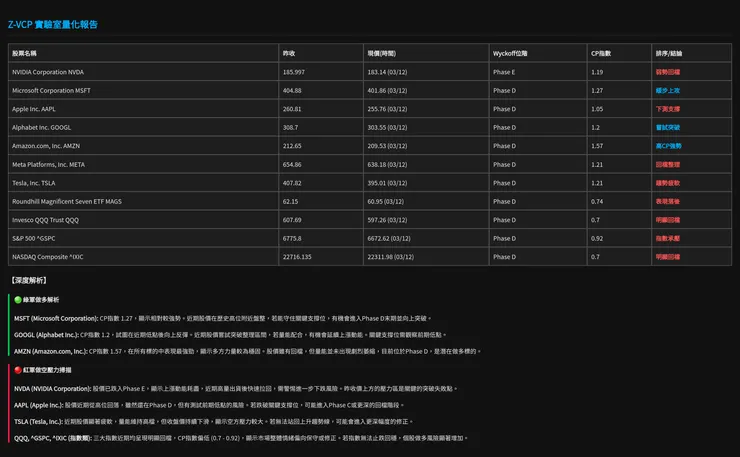Click the red conclusion label in QQQ row
740x457 pixels.
[668, 220]
